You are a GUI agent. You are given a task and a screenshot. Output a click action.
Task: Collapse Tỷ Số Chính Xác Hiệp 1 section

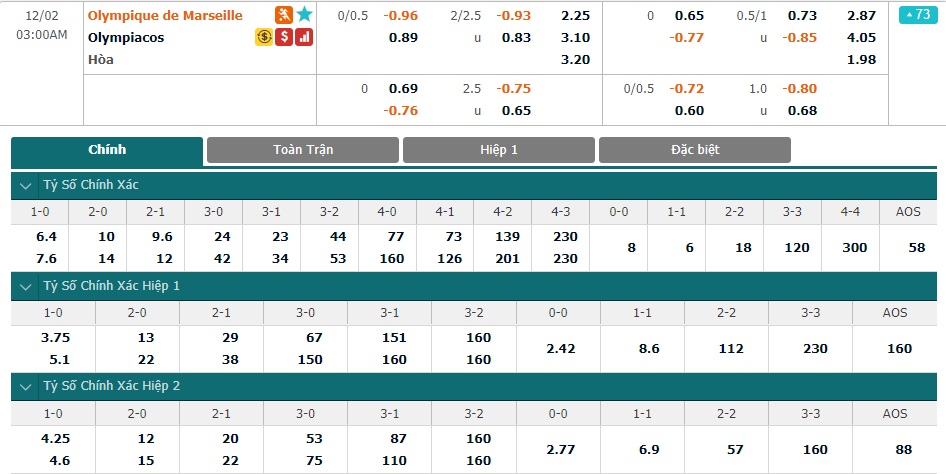tap(25, 286)
